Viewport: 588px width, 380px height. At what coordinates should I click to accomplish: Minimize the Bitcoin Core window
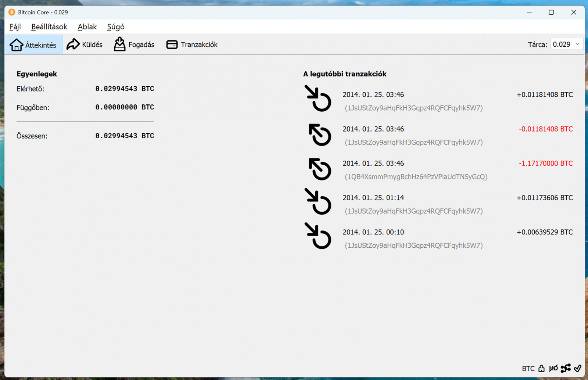point(529,12)
